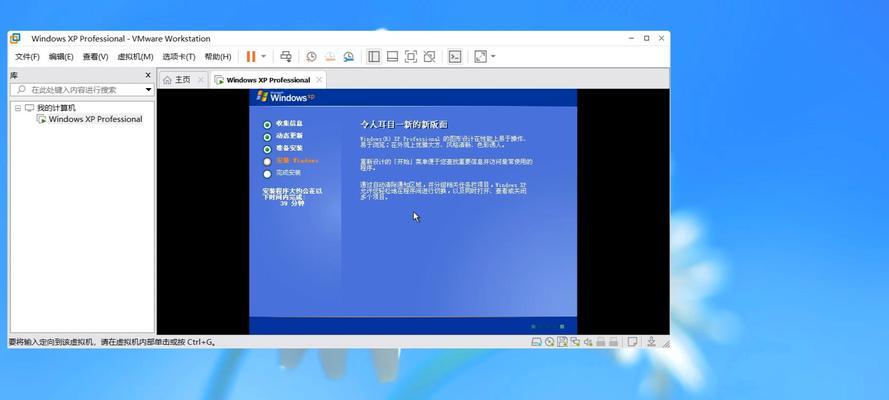Image resolution: width=889 pixels, height=400 pixels.
Task: Open the 文件(F) menu
Action: pos(27,57)
